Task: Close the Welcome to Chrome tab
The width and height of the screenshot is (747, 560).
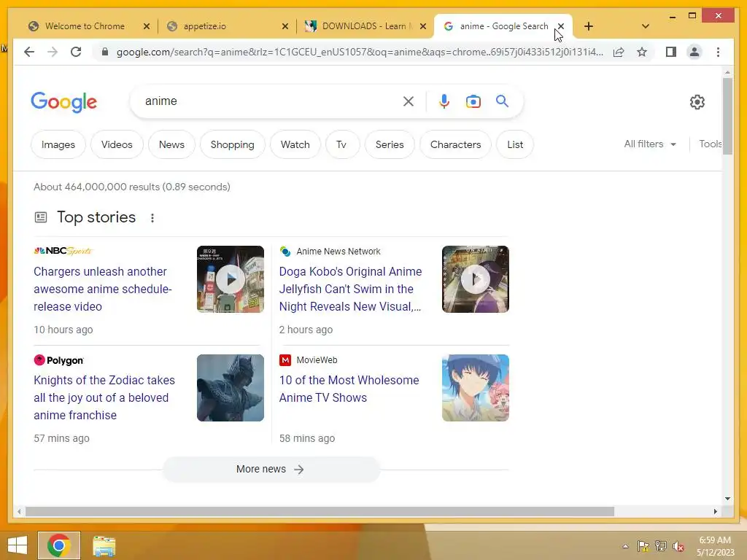Action: tap(147, 26)
